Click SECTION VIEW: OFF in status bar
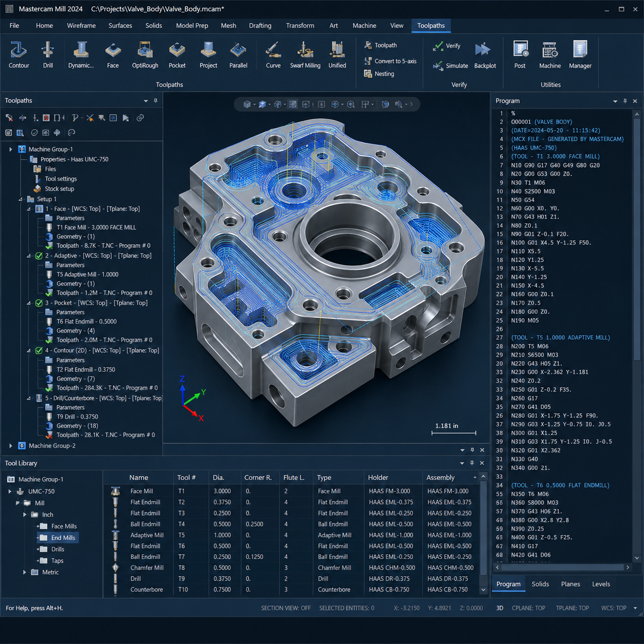The height and width of the screenshot is (644, 644). tap(286, 608)
